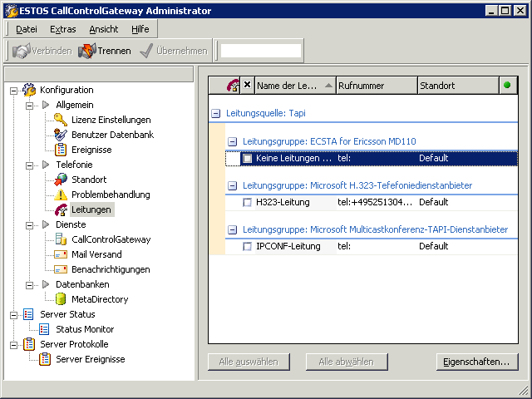
Task: Click the Standort column header
Action: coord(458,86)
